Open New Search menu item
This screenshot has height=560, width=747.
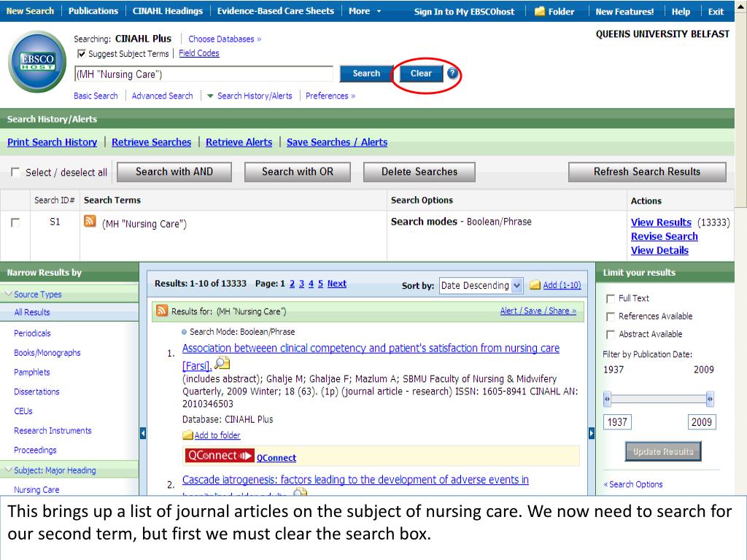(30, 11)
